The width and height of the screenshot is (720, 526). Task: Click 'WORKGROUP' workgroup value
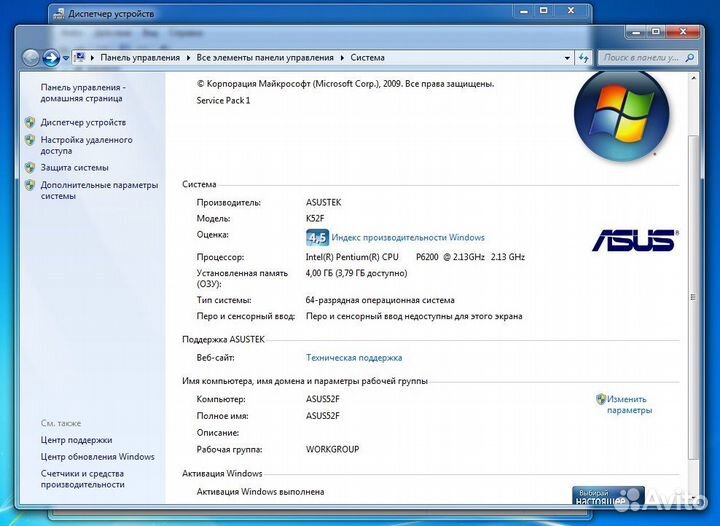(x=332, y=449)
